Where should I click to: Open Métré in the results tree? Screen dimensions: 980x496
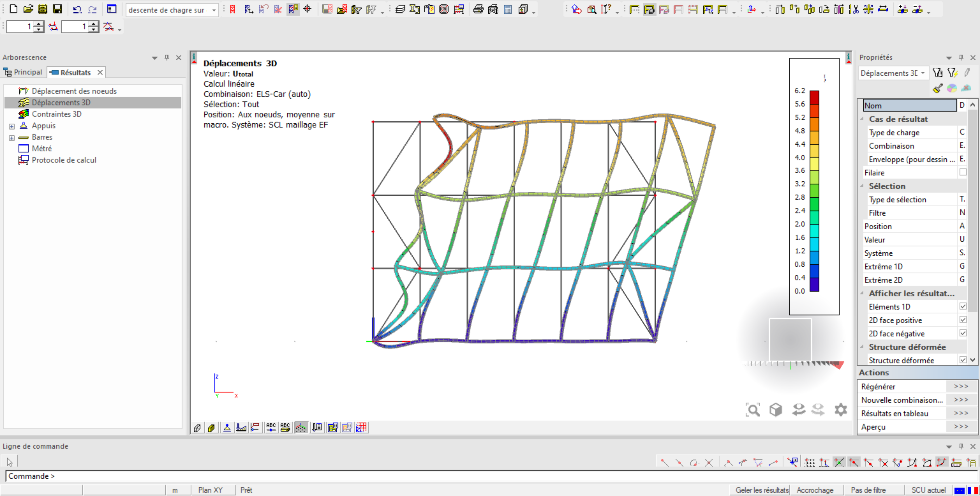point(42,148)
